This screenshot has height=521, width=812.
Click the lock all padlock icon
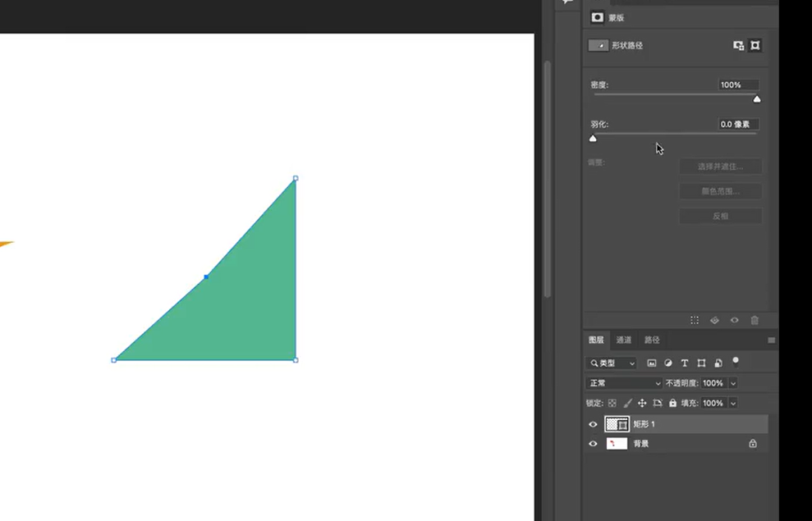tap(672, 403)
